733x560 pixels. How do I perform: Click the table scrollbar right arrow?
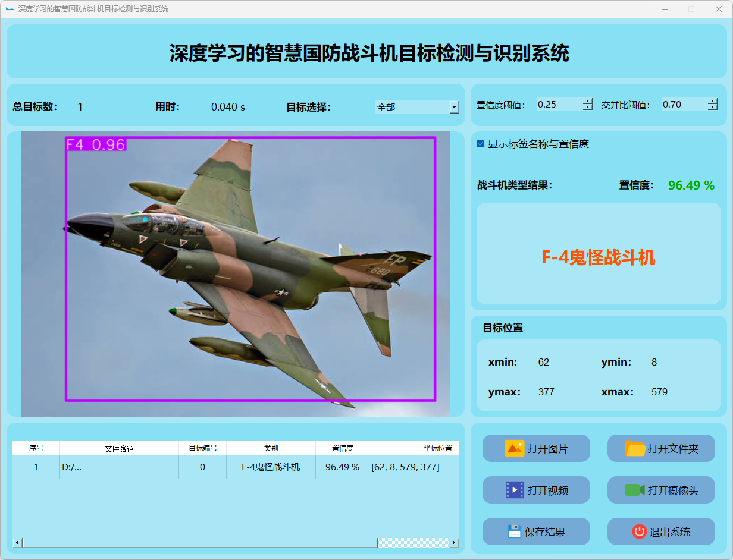(x=454, y=543)
